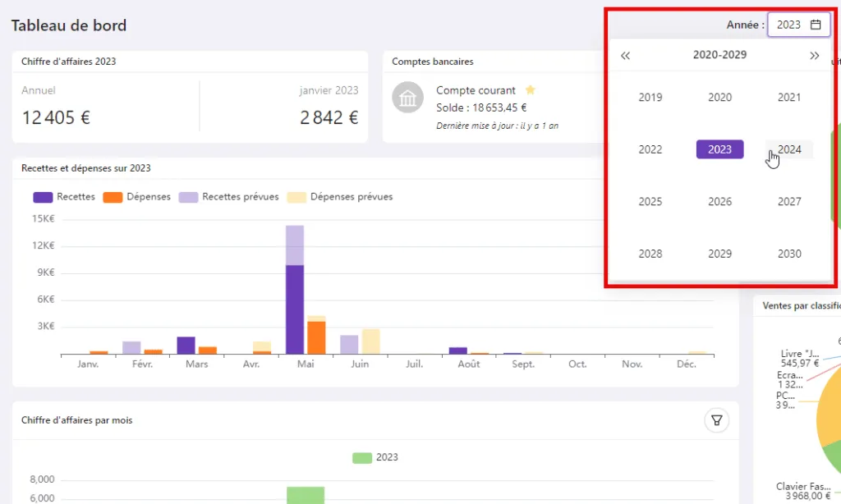This screenshot has height=504, width=841.
Task: Pick year 2030 in the year grid
Action: tap(789, 254)
